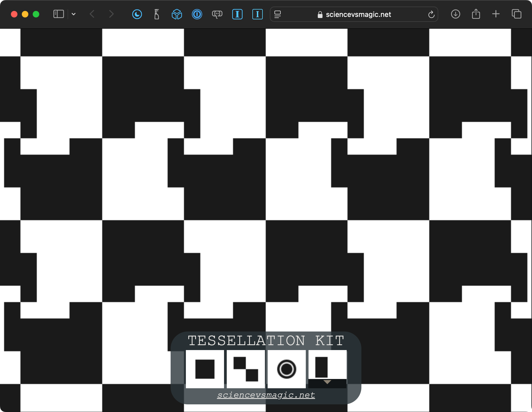Viewport: 532px width, 412px height.
Task: Open the sciencevsmagic.net link in the kit panel
Action: [266, 395]
